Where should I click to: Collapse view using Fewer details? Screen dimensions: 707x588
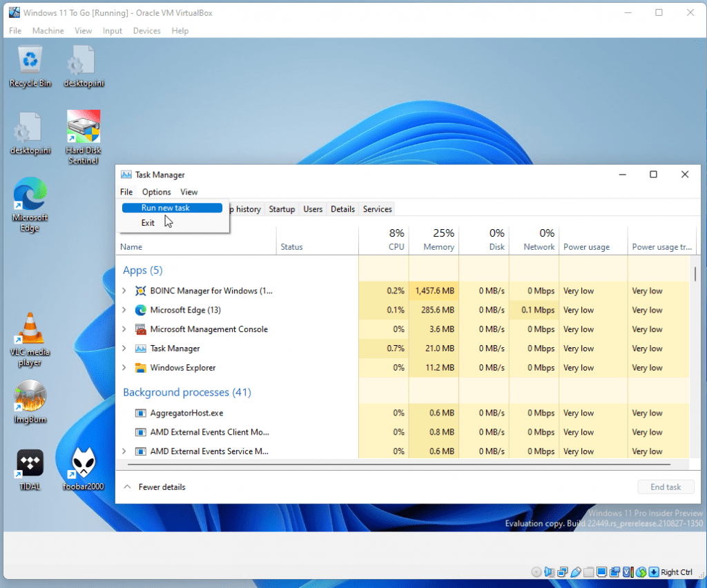click(155, 487)
